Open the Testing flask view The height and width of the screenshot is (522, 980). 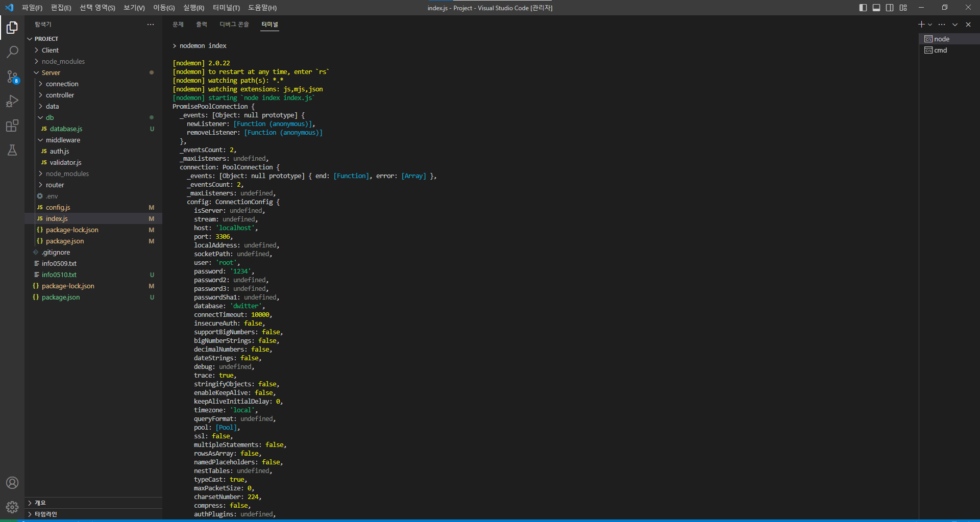point(12,150)
